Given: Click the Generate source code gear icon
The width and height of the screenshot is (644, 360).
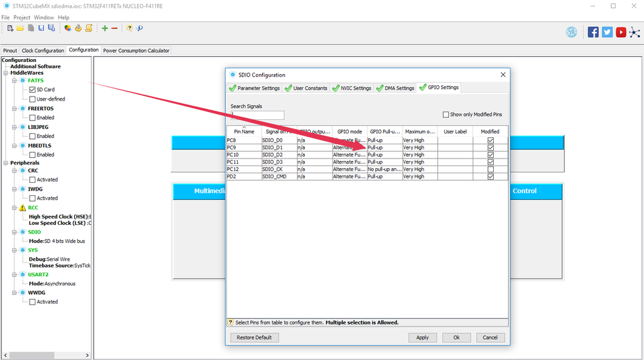Looking at the screenshot, I should click(x=78, y=28).
